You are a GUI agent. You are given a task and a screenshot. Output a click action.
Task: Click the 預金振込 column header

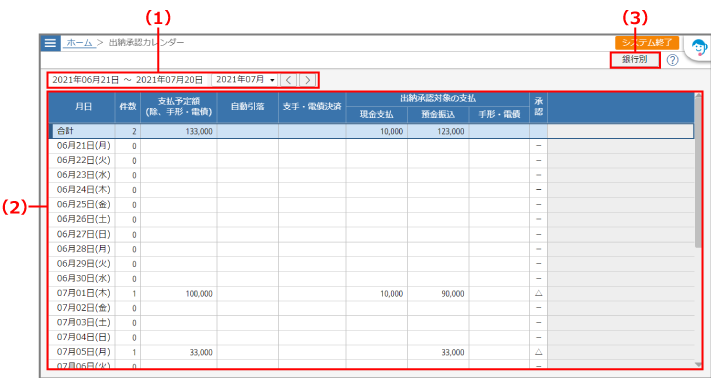point(438,115)
